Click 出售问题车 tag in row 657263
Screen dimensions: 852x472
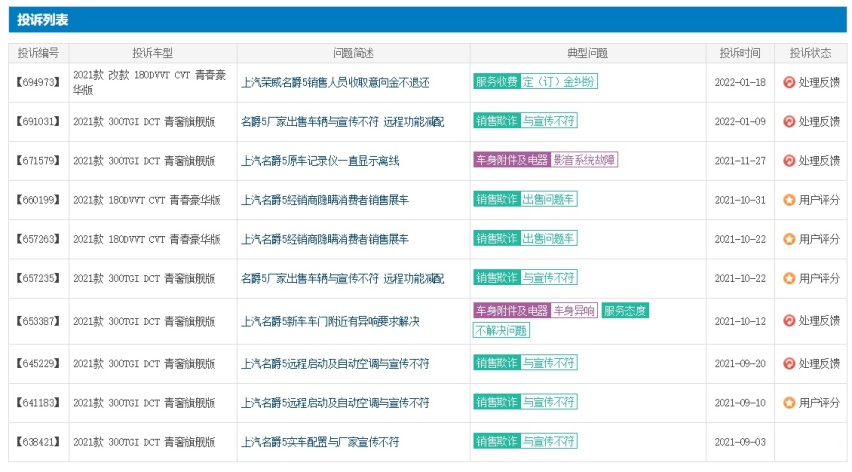(x=548, y=238)
